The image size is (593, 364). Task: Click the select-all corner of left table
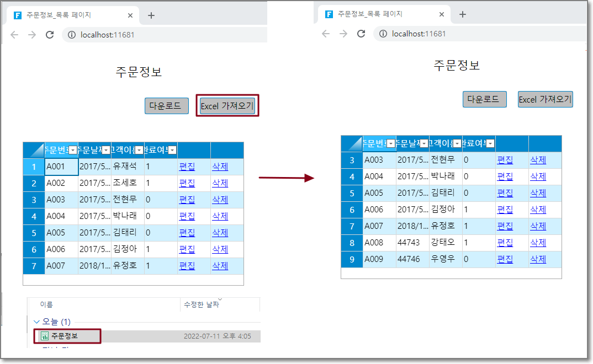tap(34, 149)
